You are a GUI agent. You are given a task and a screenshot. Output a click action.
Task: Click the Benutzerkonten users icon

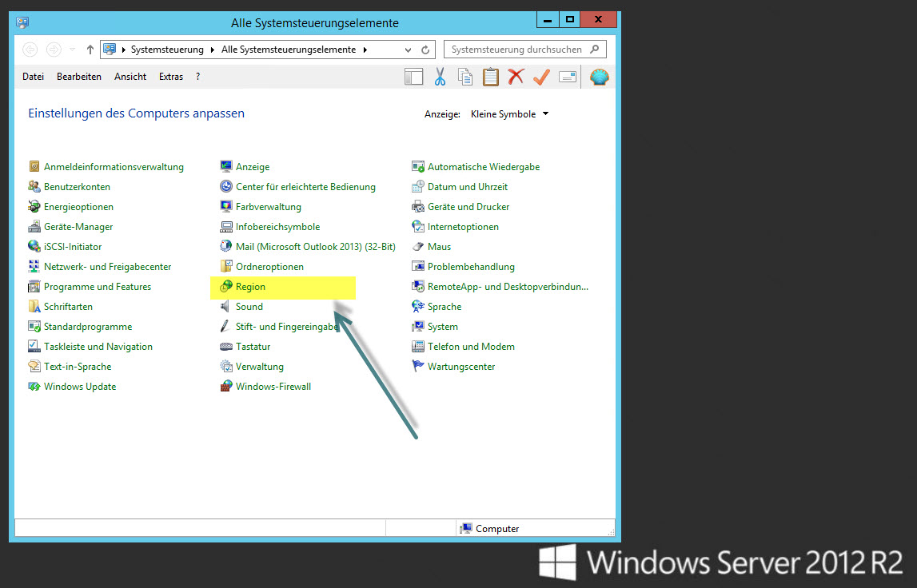click(34, 186)
